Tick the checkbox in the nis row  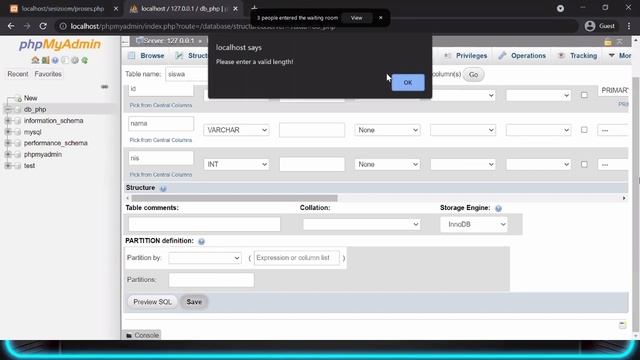click(x=584, y=164)
